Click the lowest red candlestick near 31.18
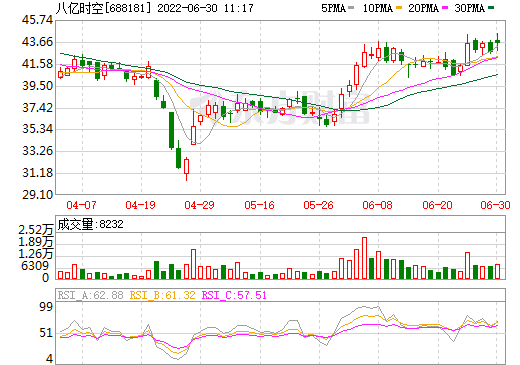This screenshot has height=365, width=520. (x=186, y=169)
